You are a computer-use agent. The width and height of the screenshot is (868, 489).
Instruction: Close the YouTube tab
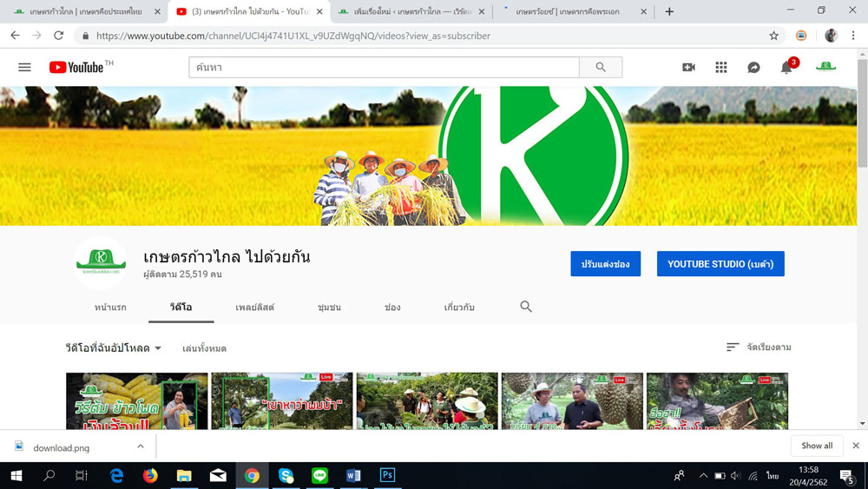tap(319, 11)
